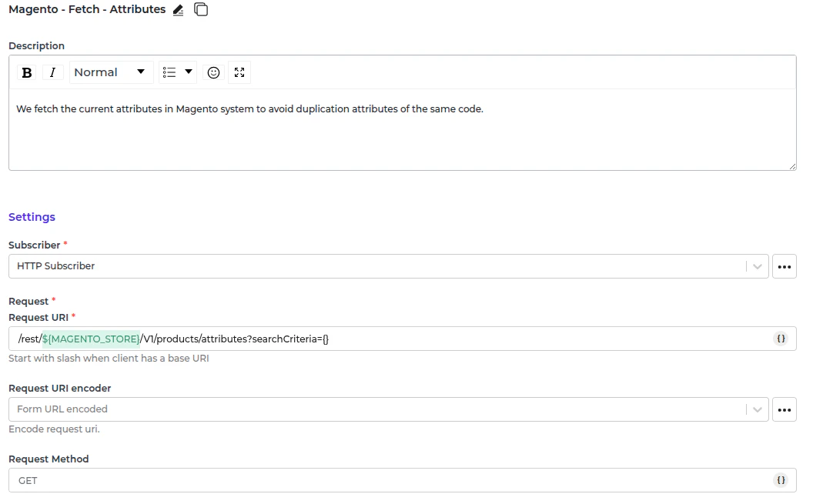Click the resize grip of the Description box
The image size is (823, 504).
click(x=792, y=166)
